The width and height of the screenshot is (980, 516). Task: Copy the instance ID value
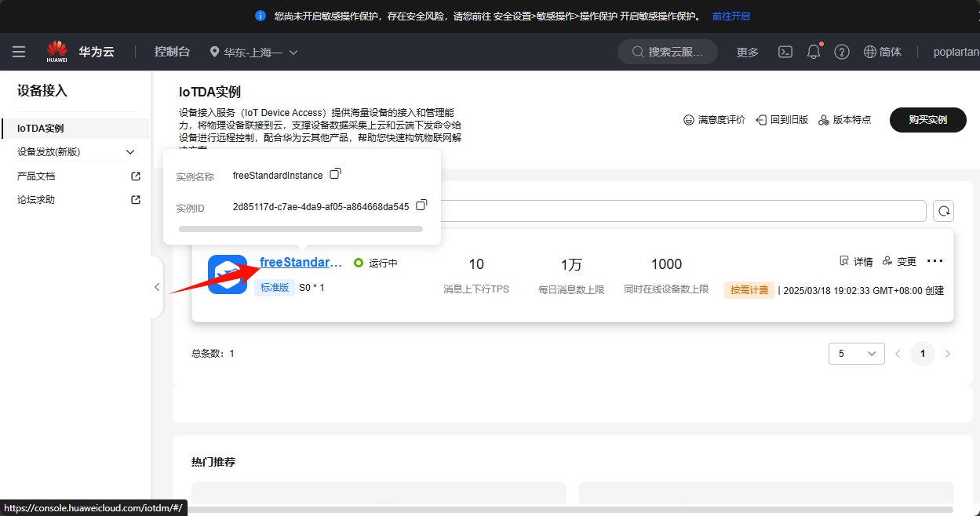click(421, 205)
